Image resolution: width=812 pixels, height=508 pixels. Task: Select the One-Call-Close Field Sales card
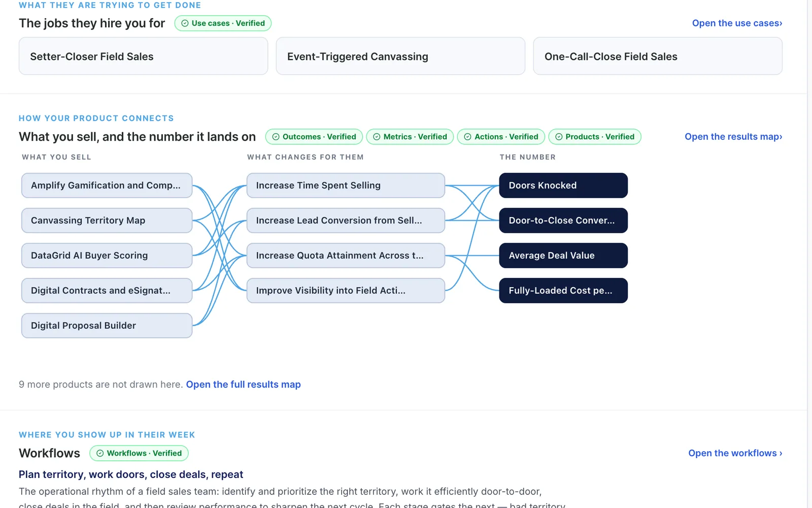click(x=658, y=56)
